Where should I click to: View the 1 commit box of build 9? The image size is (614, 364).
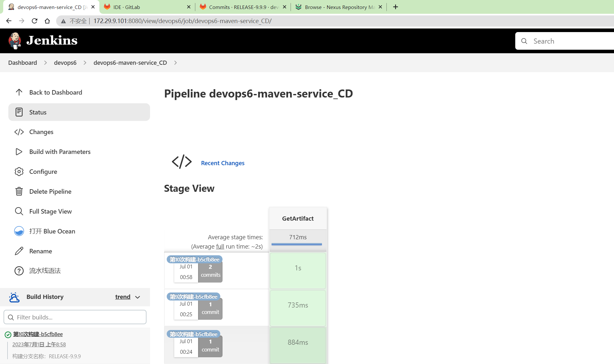click(x=210, y=309)
